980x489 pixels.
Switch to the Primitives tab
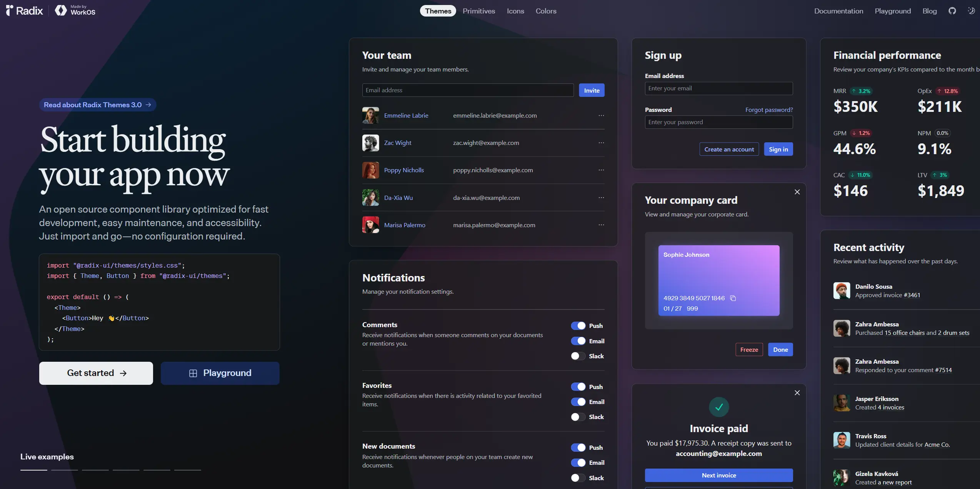pos(478,11)
